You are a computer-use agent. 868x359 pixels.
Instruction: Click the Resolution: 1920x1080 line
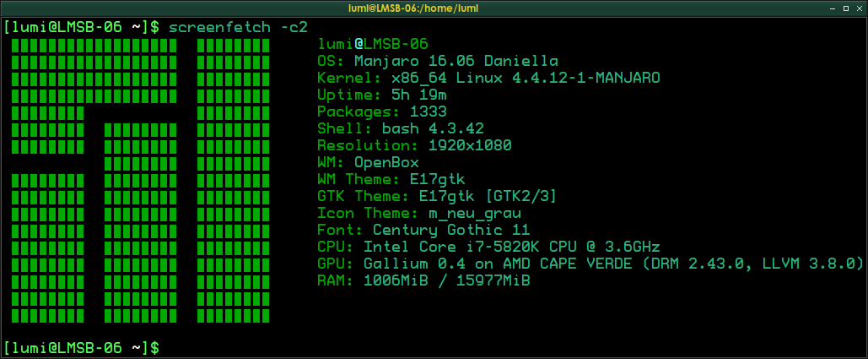coord(414,145)
